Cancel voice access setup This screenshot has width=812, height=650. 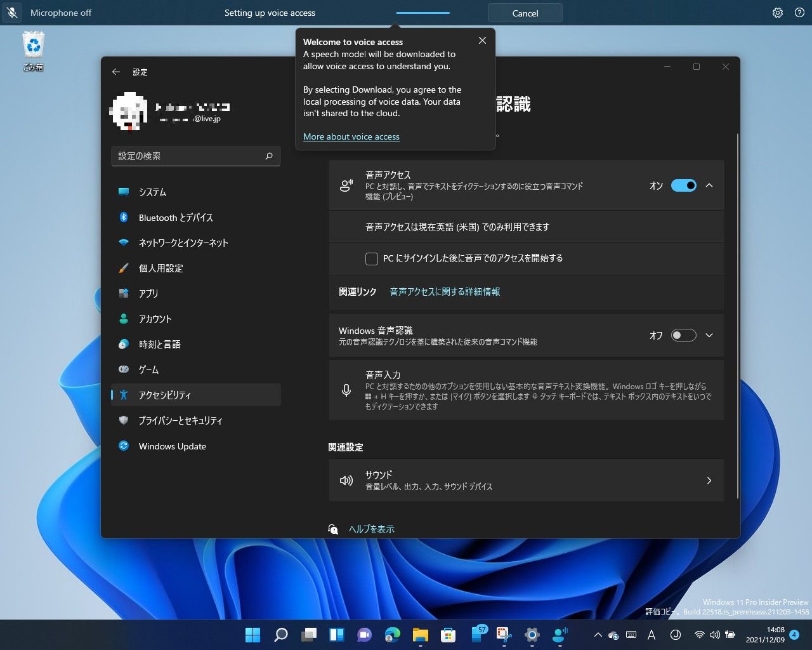tap(525, 13)
